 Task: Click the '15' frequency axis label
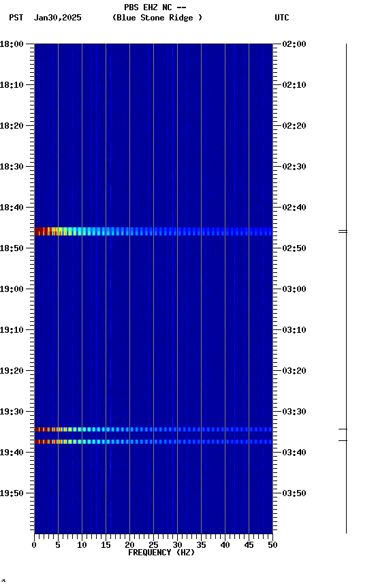point(106,545)
